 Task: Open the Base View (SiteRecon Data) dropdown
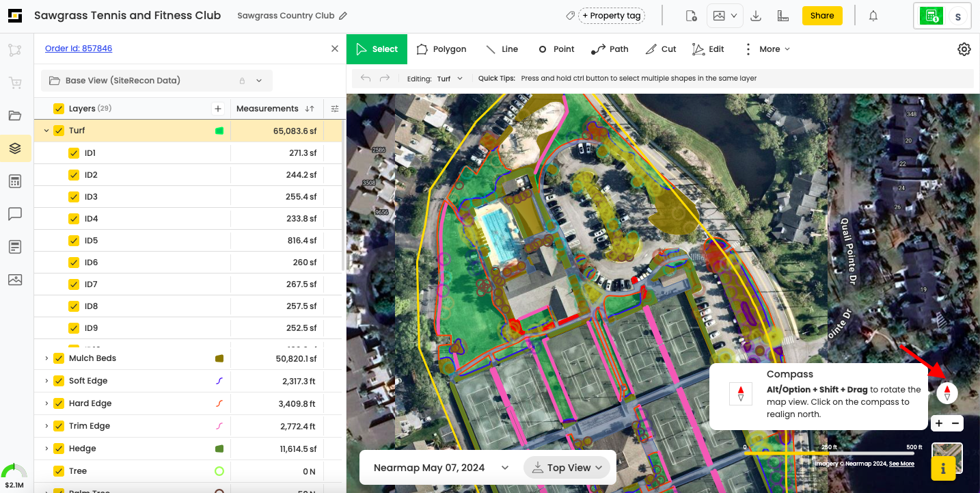156,81
